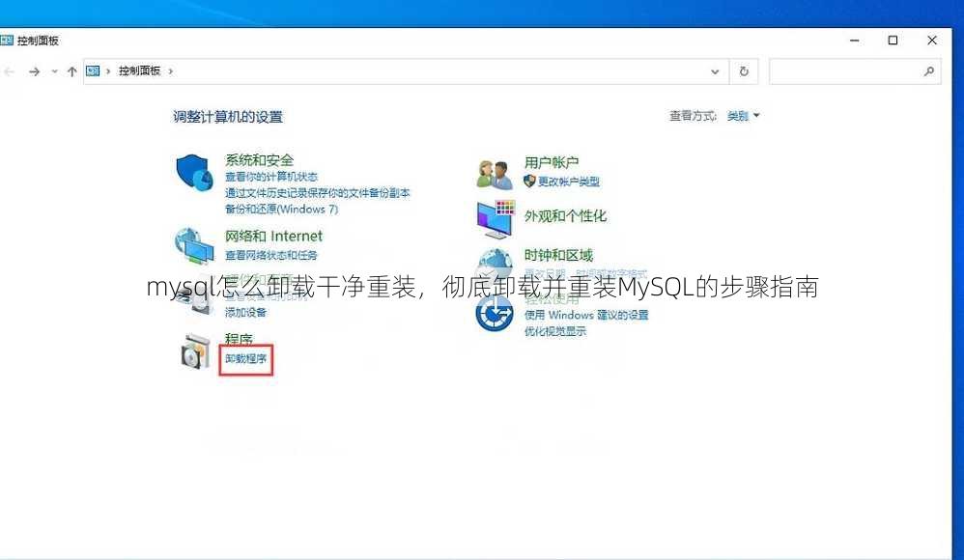The image size is (964, 560).
Task: Open the 网络和 Internet globe icon
Action: click(x=194, y=245)
